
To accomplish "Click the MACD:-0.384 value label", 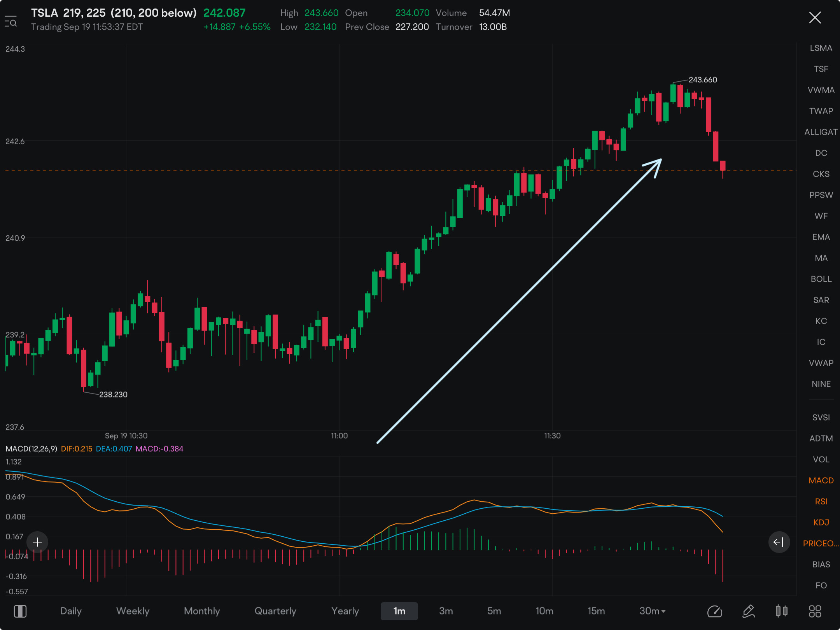I will point(159,449).
